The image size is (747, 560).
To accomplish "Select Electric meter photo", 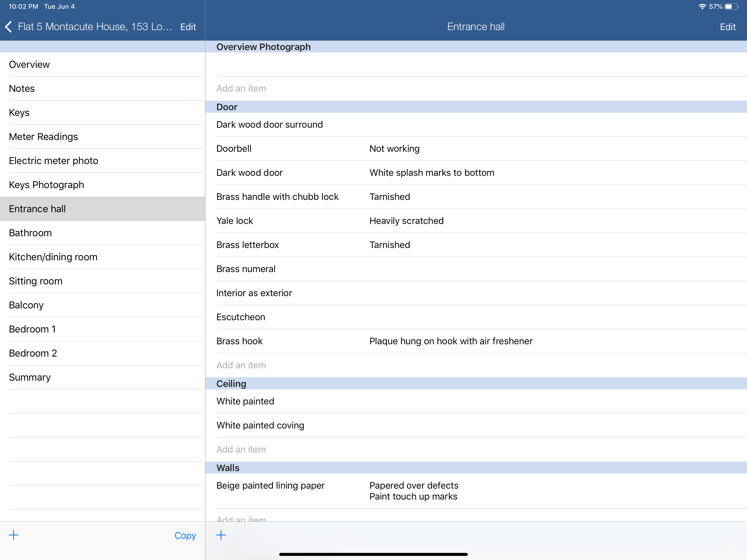I will 103,161.
